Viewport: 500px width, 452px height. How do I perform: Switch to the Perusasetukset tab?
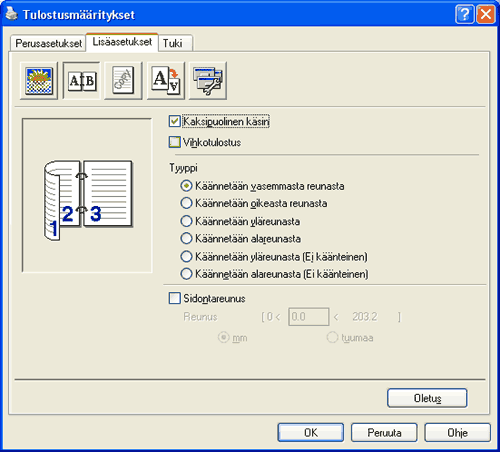tap(48, 43)
